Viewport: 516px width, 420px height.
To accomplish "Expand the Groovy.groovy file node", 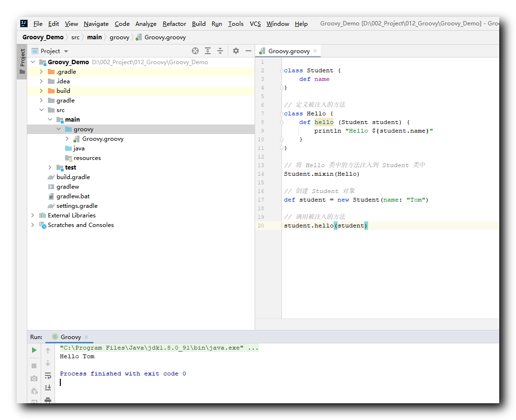I will [x=67, y=139].
